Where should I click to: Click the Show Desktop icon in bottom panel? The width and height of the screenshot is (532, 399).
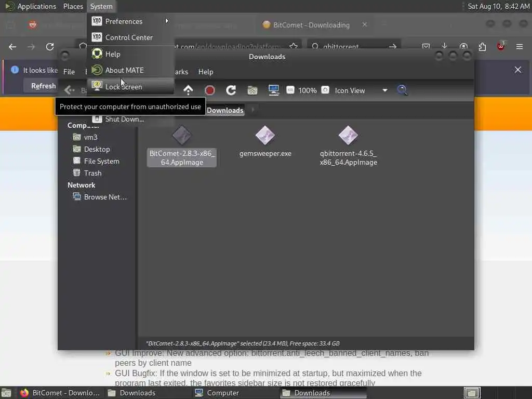6,393
